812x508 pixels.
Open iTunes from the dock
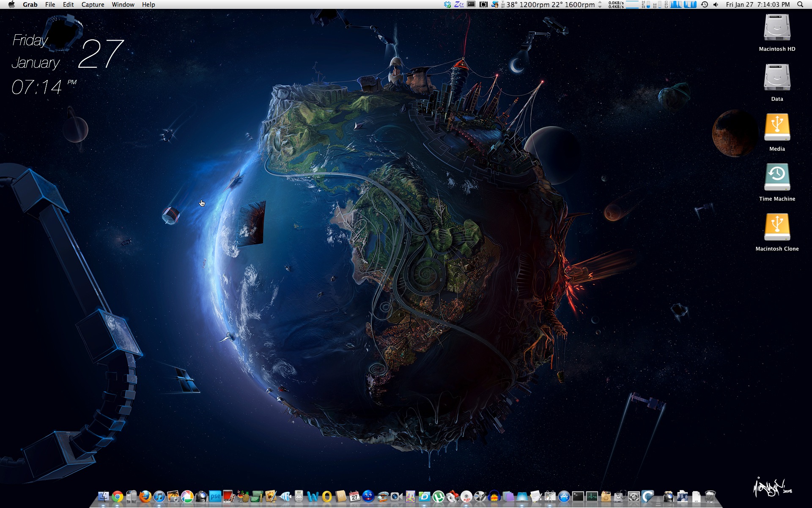coord(159,496)
